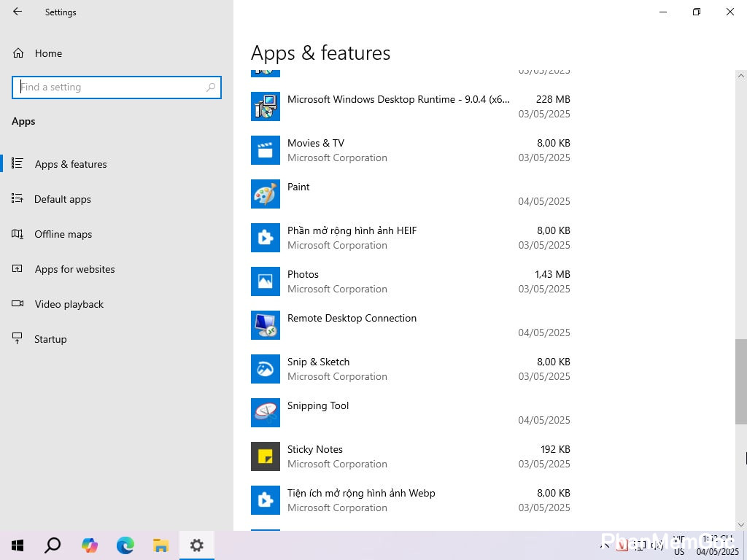
Task: Go back with the Settings back arrow
Action: [x=18, y=12]
